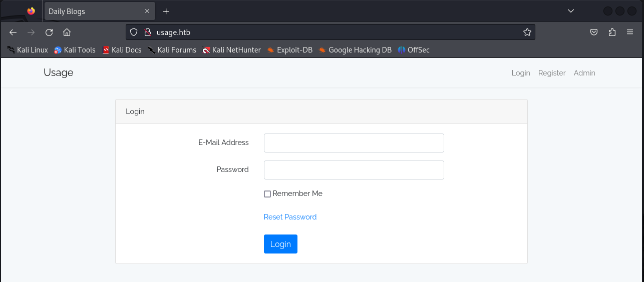Viewport: 644px width, 282px height.
Task: Open the Kali NetHunter bookmark
Action: point(231,50)
